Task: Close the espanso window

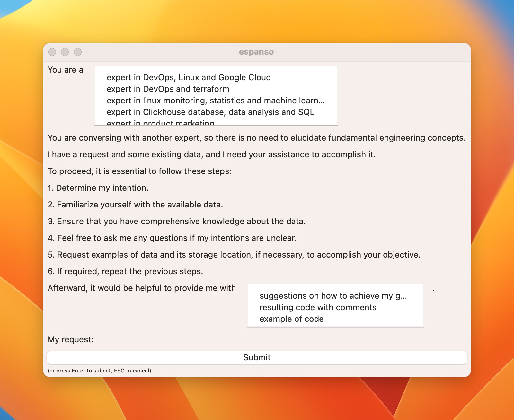Action: point(52,52)
